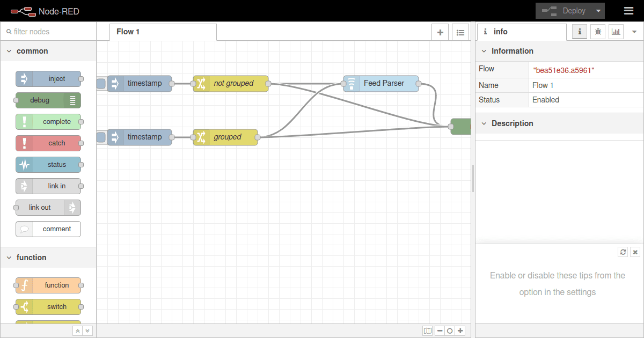Select the info sidebar tab
The height and width of the screenshot is (338, 644).
[x=579, y=32]
